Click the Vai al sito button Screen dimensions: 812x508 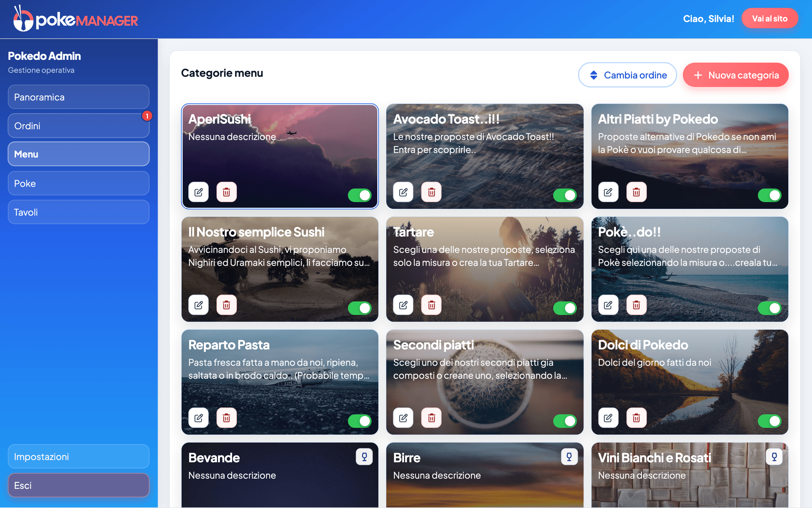(770, 18)
